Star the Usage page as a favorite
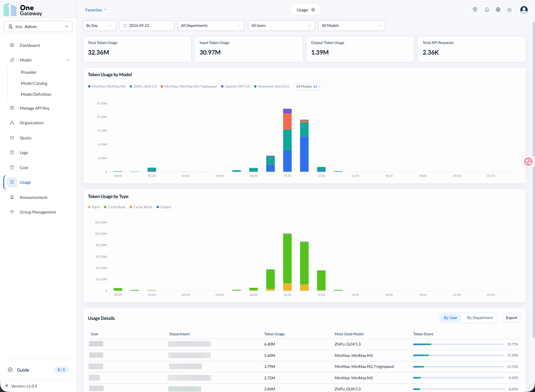Viewport: 535px width, 392px height. 313,10
